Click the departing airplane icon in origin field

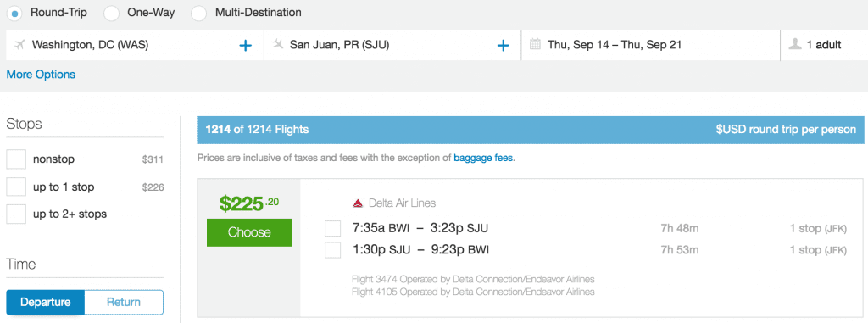(20, 45)
